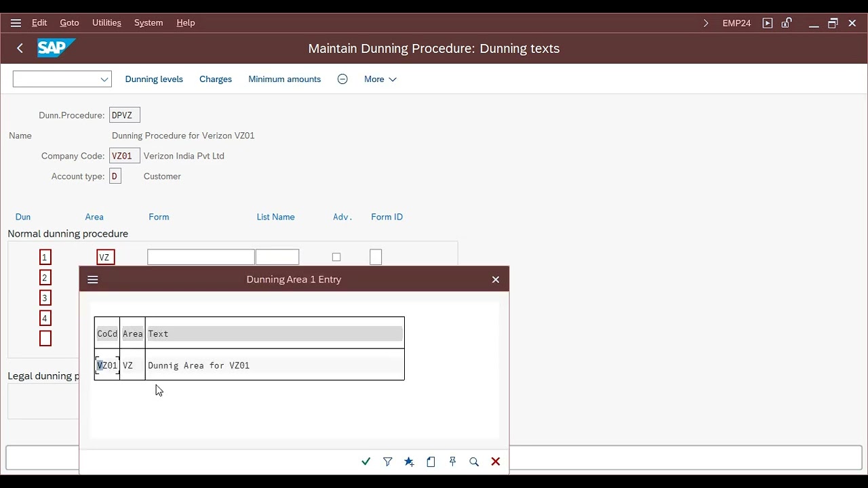Click the Area column header in dialog
The width and height of the screenshot is (868, 488).
[133, 333]
